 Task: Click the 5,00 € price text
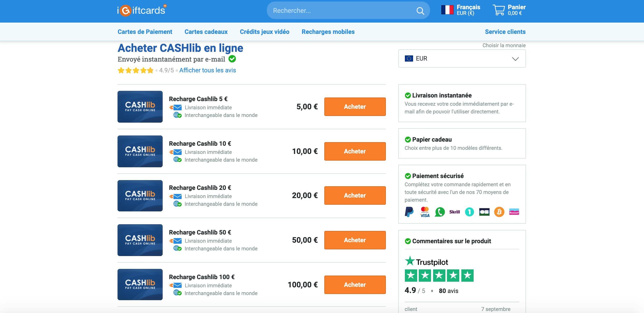click(307, 107)
